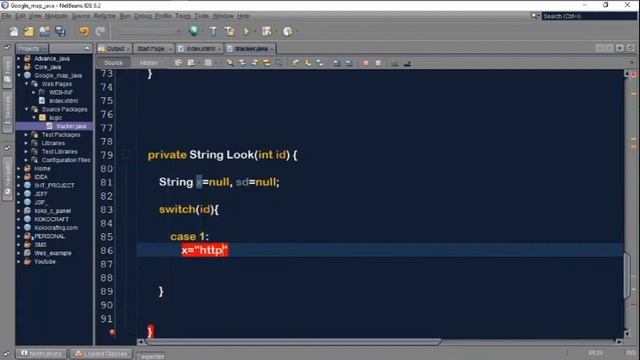Collapse the Web Pages folder
640x360 pixels.
pyautogui.click(x=27, y=84)
